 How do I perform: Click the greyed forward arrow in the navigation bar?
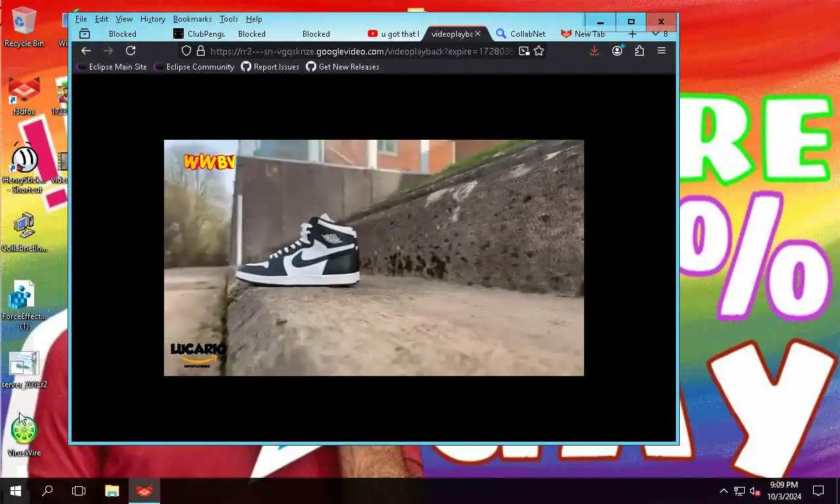tap(108, 51)
